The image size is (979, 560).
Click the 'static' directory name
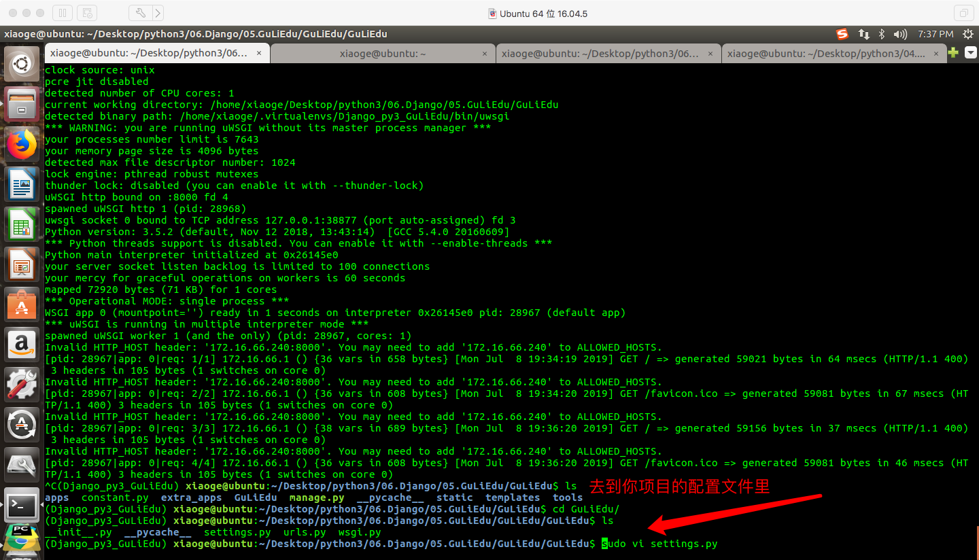point(455,497)
